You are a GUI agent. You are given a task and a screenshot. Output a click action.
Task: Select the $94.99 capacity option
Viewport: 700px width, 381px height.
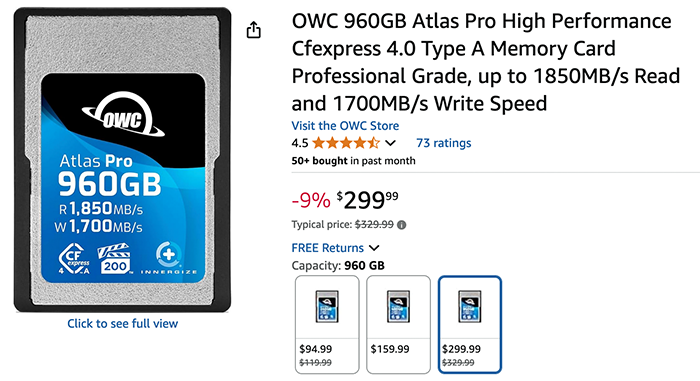[327, 324]
